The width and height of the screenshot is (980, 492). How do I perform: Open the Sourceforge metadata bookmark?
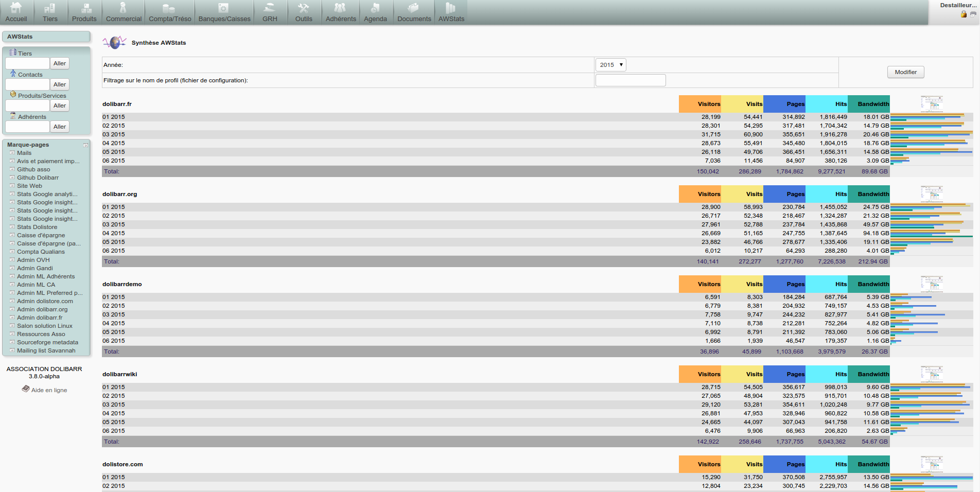[48, 342]
